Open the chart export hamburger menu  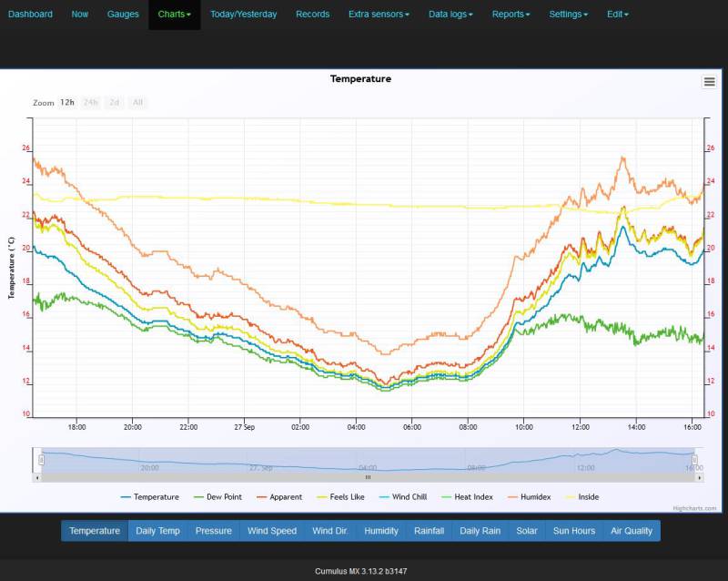pos(709,81)
